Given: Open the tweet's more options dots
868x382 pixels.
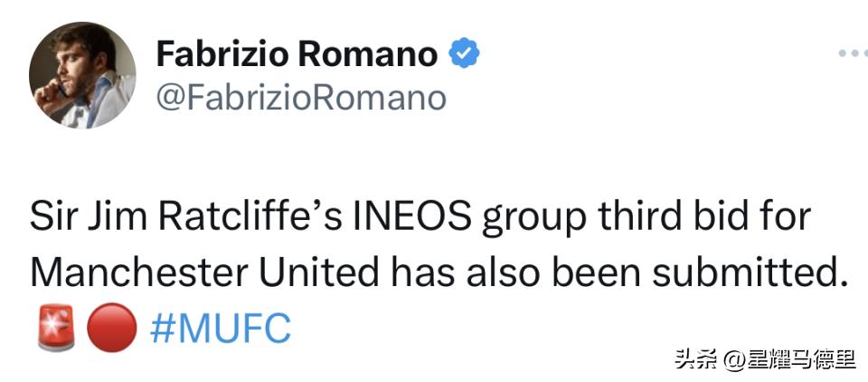Looking at the screenshot, I should (x=853, y=54).
